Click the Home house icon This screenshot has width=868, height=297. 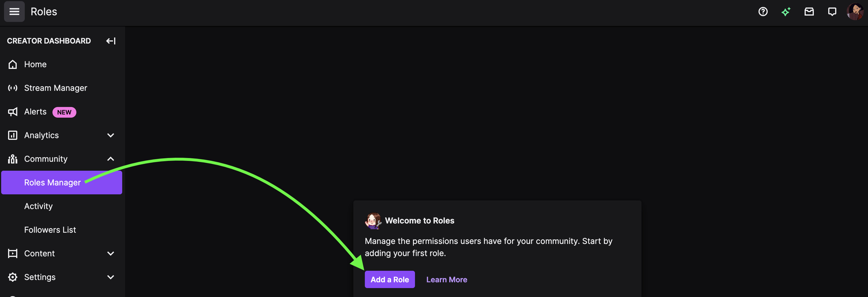13,64
